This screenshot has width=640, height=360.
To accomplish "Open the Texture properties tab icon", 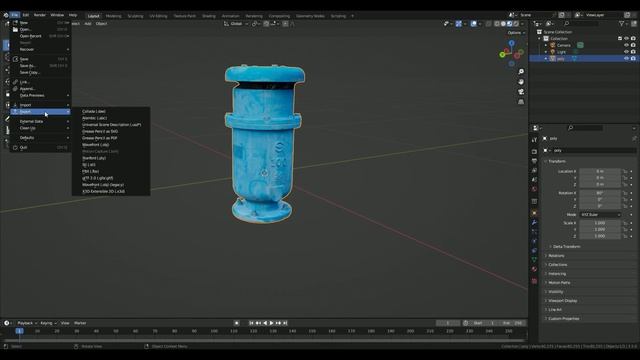I will pos(534,281).
